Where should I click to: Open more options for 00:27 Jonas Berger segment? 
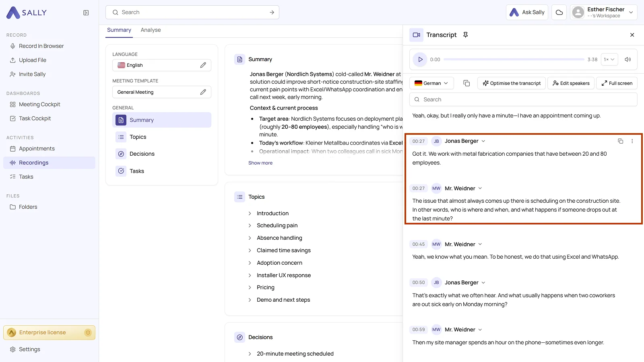coord(632,141)
